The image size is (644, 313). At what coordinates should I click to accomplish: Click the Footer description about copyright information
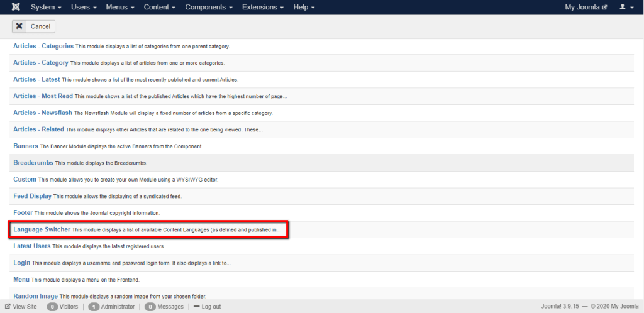pos(97,213)
